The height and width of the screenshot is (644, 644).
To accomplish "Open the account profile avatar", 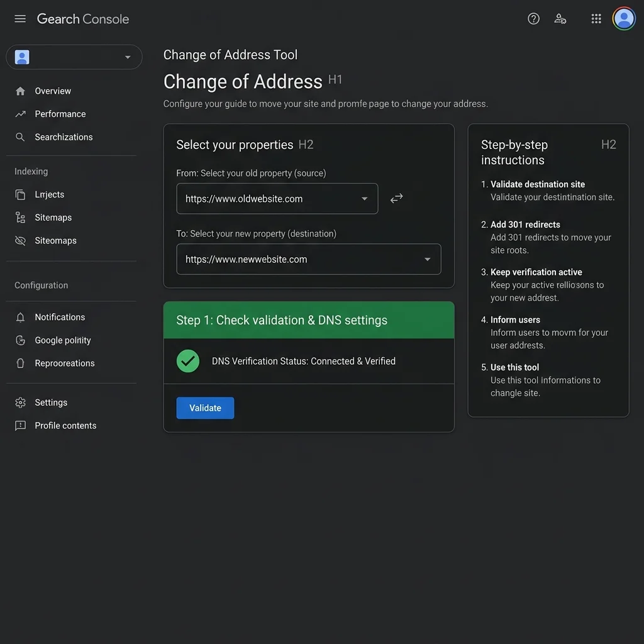I will [x=623, y=19].
